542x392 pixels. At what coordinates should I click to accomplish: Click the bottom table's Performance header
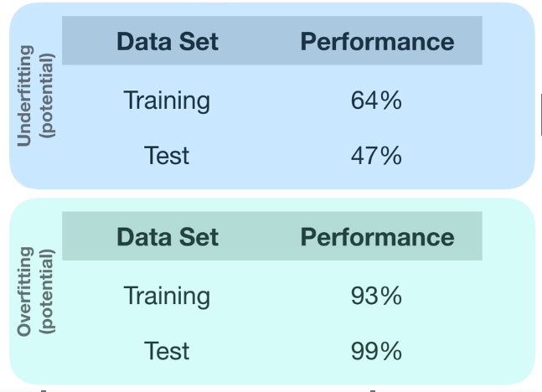(x=377, y=237)
